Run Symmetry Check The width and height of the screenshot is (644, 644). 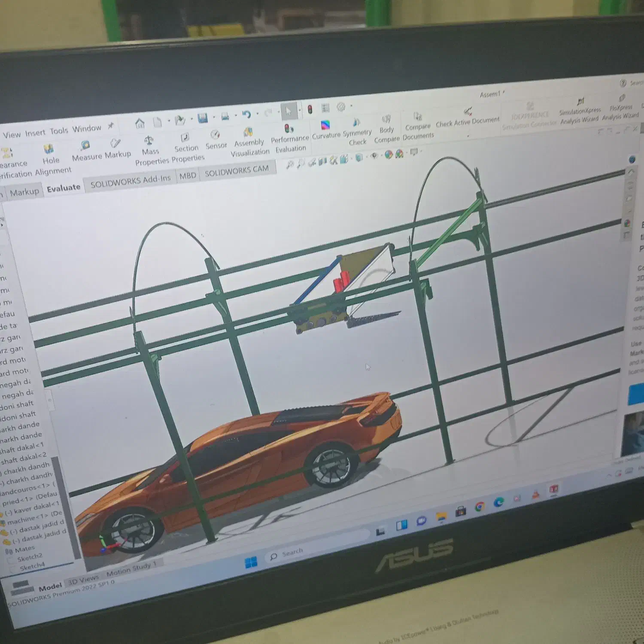(357, 133)
